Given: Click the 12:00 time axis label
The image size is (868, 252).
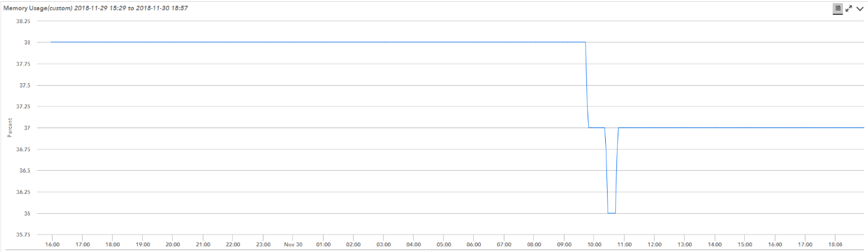Looking at the screenshot, I should [655, 244].
